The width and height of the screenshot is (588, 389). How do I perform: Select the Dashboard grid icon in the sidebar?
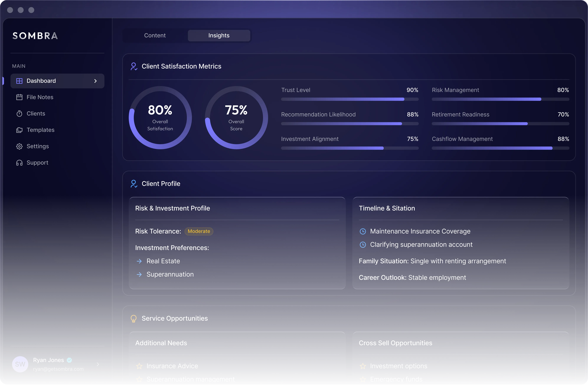[x=19, y=81]
